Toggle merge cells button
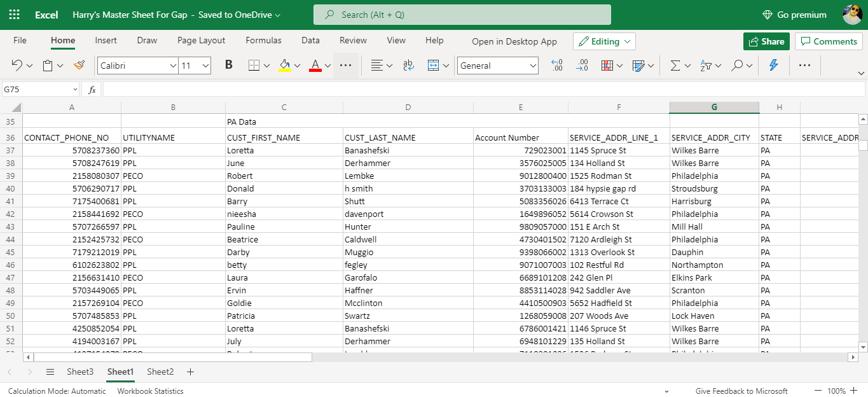The width and height of the screenshot is (868, 397). point(434,66)
